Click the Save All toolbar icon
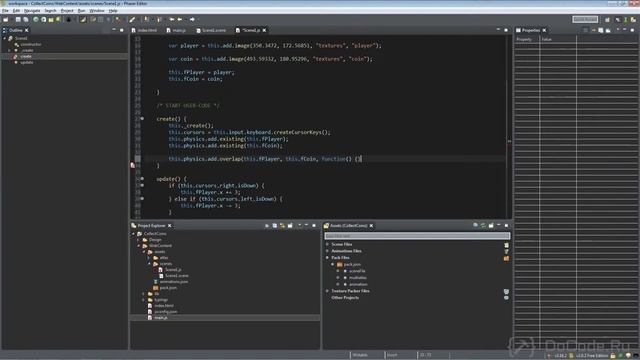Screen dimensions: 640x360 pyautogui.click(x=26, y=19)
